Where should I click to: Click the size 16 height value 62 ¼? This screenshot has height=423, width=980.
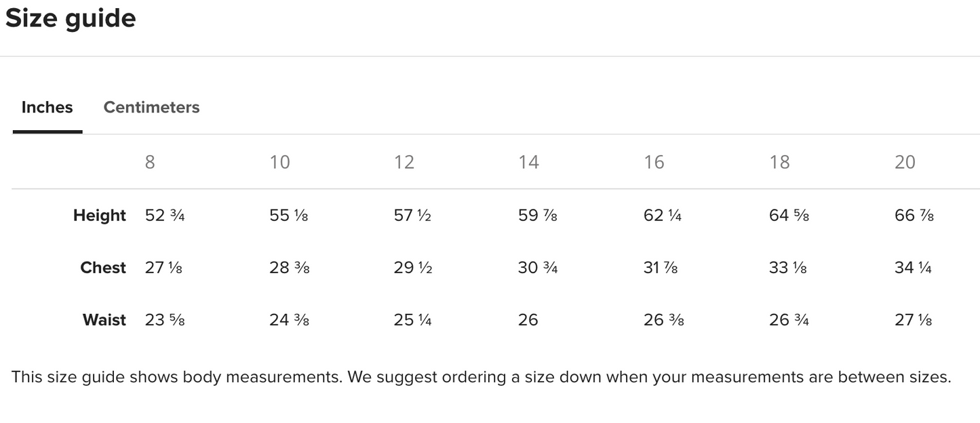pyautogui.click(x=662, y=216)
